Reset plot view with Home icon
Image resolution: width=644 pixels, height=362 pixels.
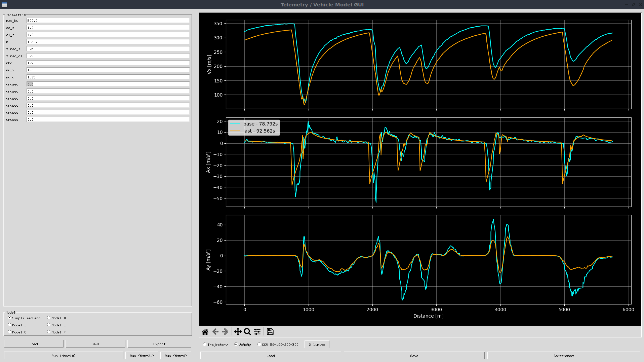(205, 332)
